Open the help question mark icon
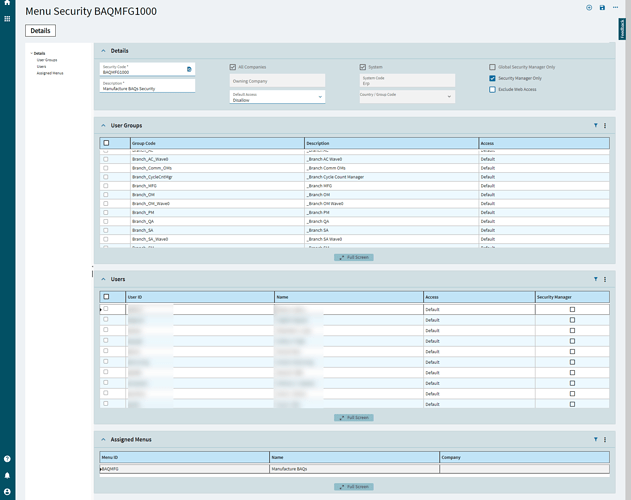The width and height of the screenshot is (631, 500). [x=7, y=459]
